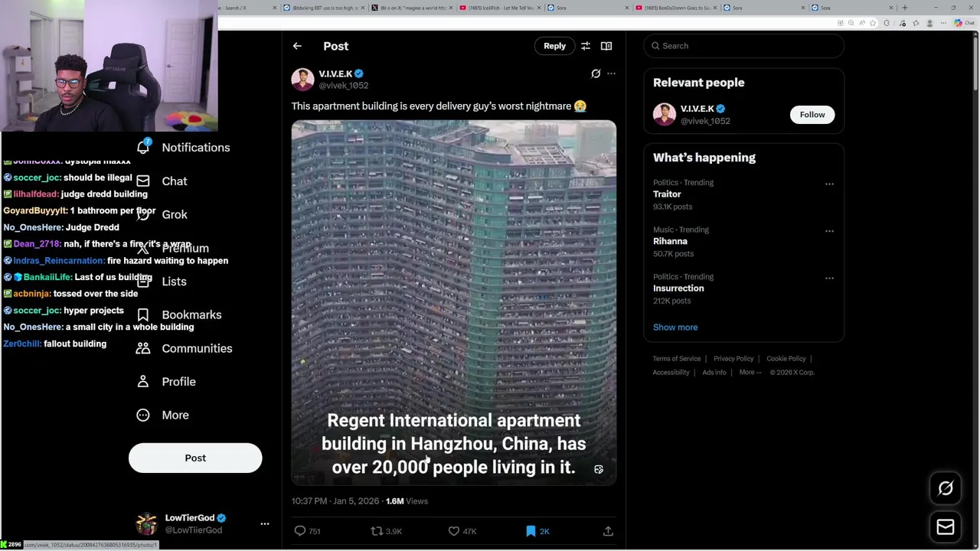Expand the More footer link dropdown

tap(750, 372)
